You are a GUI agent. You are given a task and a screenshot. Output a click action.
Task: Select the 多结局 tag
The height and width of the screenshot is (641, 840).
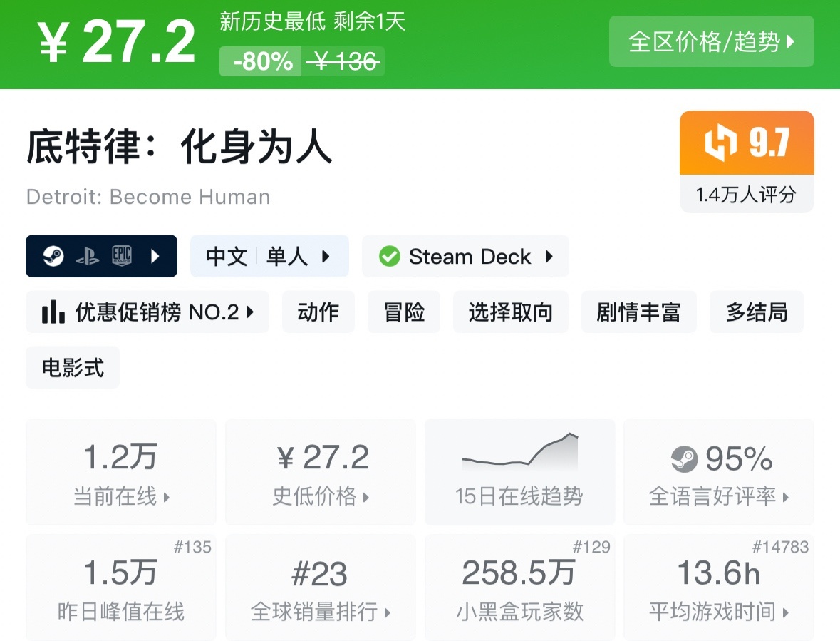click(x=756, y=312)
